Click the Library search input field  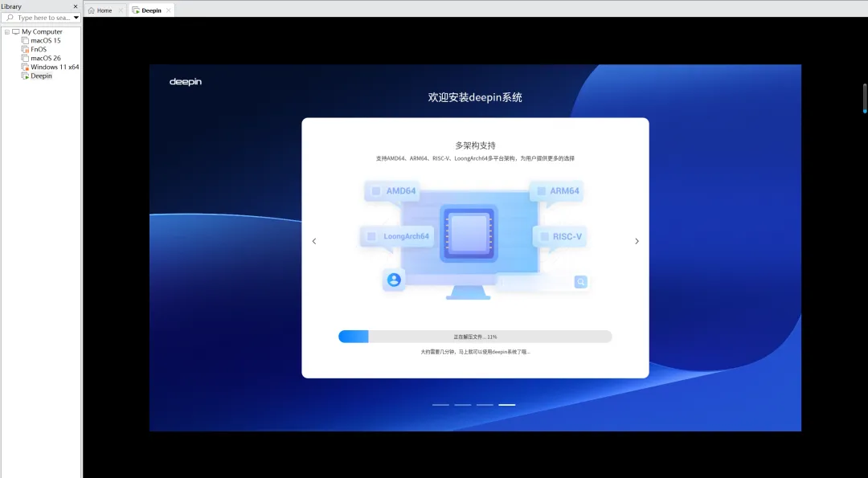[41, 18]
